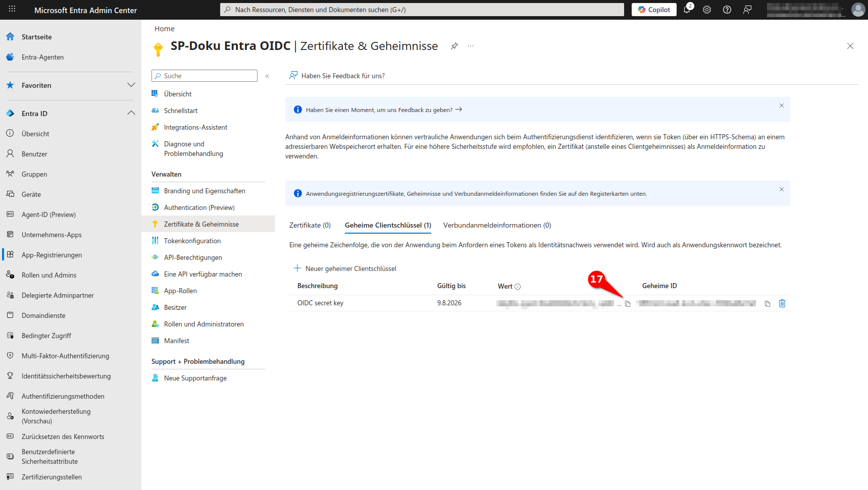Screen dimensions: 868x490
Task: Open the Verbundanmeldeinformationen (0) tab
Action: pos(497,225)
